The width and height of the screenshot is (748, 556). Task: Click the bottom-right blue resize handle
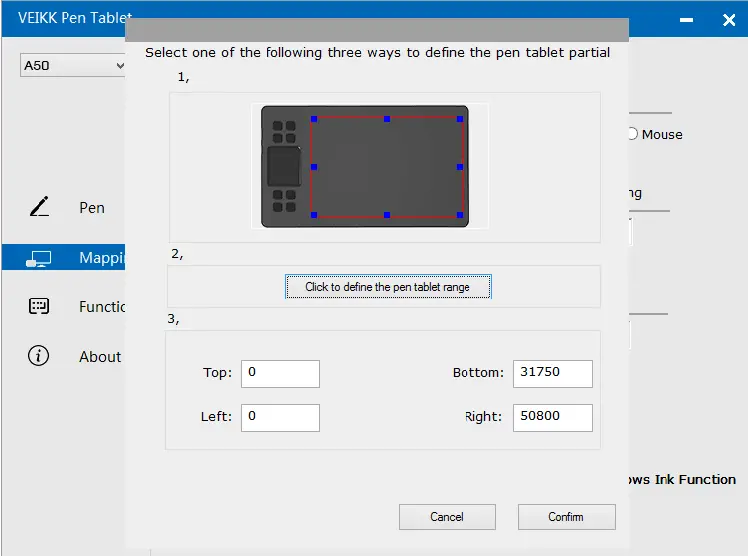460,215
